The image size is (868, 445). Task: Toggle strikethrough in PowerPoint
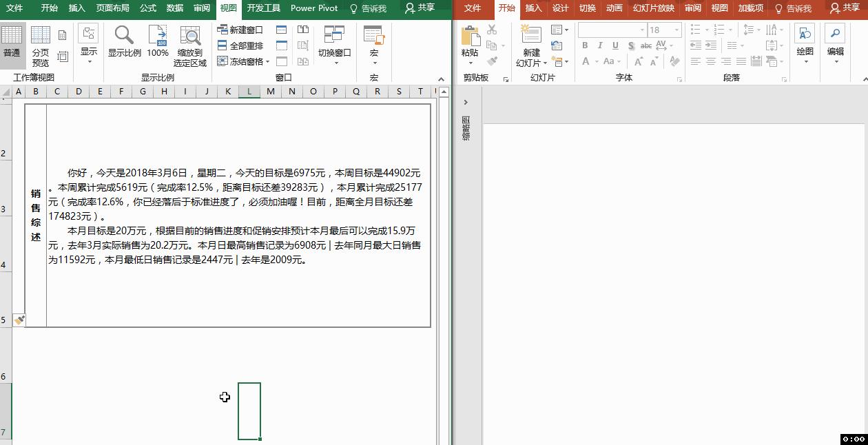click(x=646, y=45)
